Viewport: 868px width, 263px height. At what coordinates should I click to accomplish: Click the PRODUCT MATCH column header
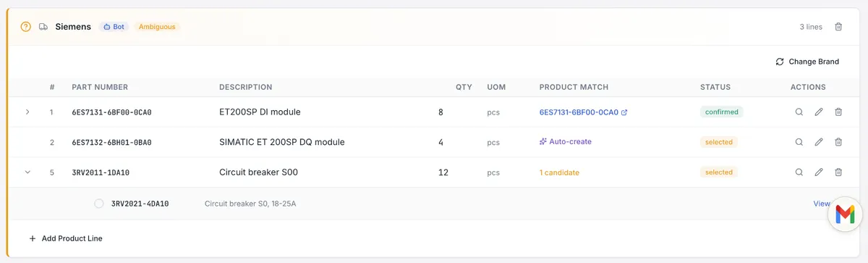[574, 87]
